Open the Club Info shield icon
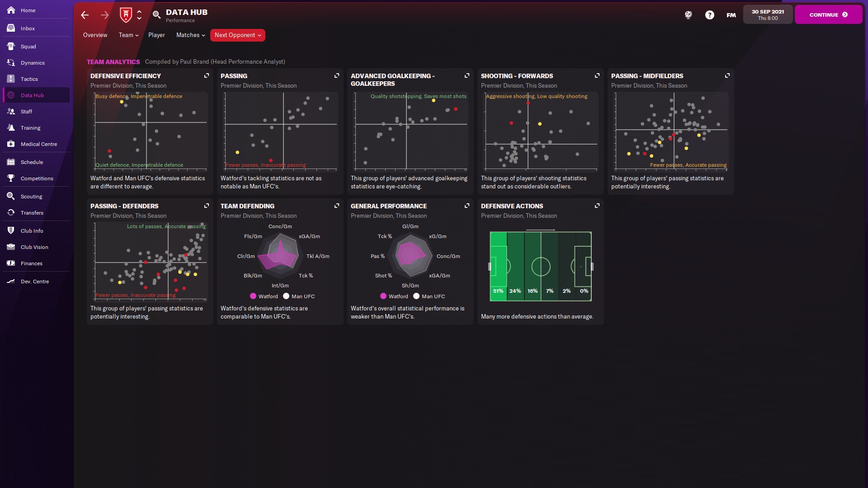 [11, 230]
